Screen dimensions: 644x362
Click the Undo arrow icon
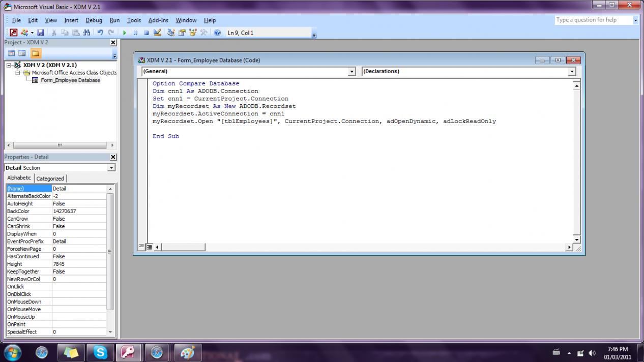100,33
